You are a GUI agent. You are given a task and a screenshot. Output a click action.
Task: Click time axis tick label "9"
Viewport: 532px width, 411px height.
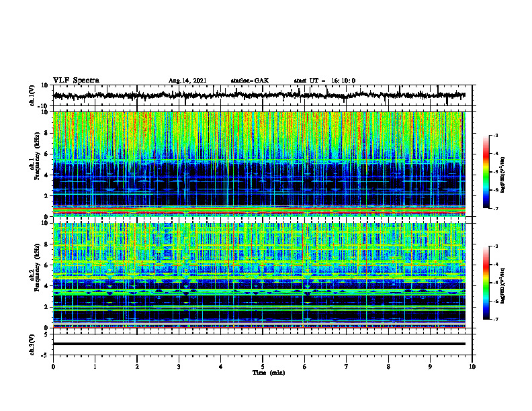tap(430, 367)
